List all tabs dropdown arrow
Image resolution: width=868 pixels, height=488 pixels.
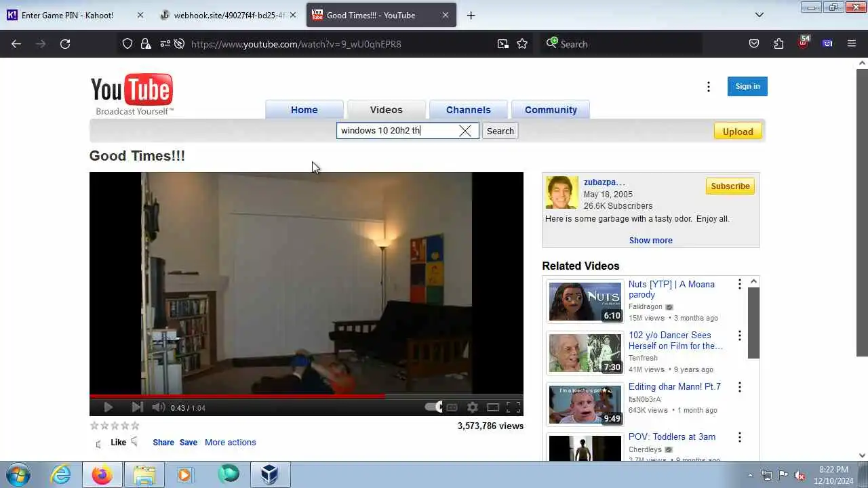click(759, 15)
